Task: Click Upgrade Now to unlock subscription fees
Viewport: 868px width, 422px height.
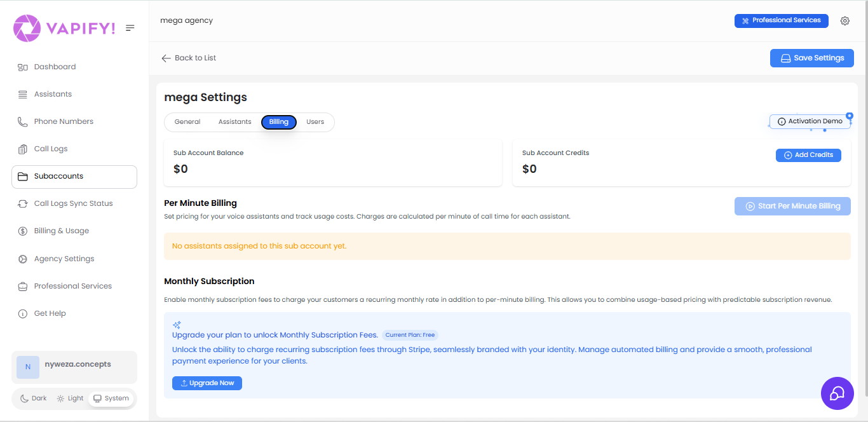Action: (x=207, y=383)
